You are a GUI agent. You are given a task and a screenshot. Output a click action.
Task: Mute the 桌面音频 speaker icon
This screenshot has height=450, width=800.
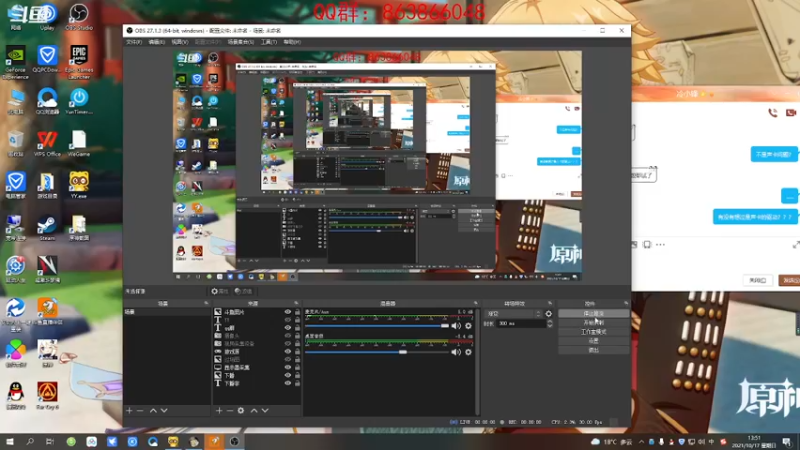[456, 352]
